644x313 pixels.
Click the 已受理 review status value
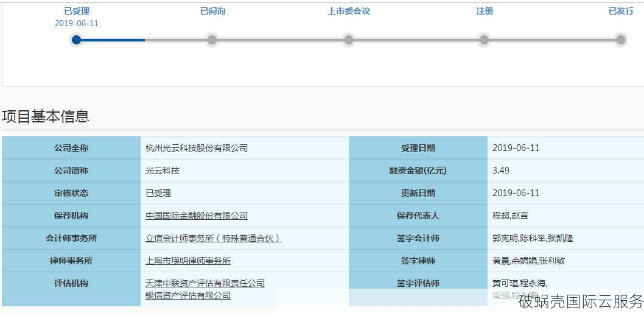pyautogui.click(x=158, y=193)
